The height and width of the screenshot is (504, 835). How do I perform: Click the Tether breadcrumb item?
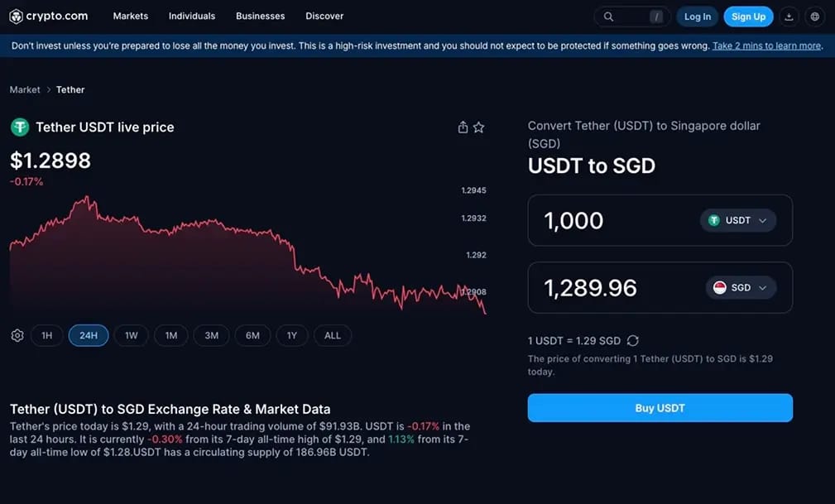point(70,89)
